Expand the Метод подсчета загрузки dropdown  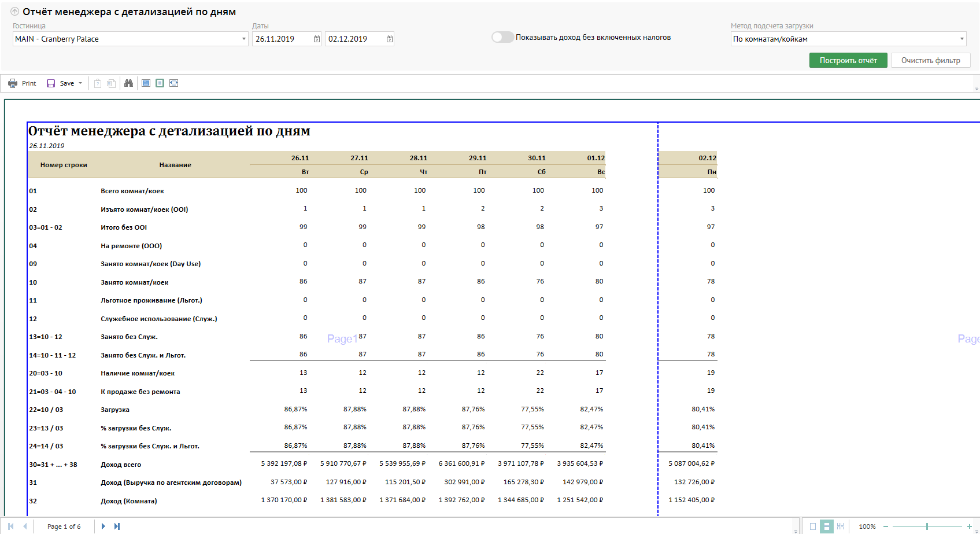[x=961, y=39]
